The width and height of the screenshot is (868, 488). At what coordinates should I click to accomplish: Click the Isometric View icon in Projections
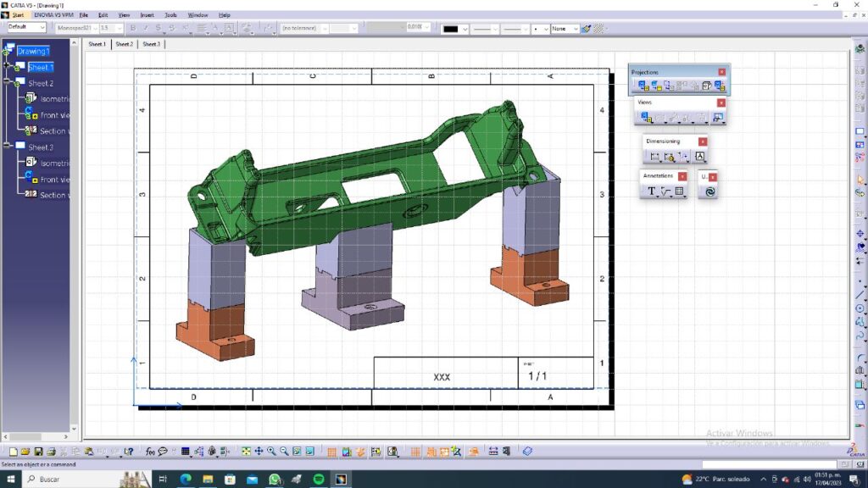coord(707,86)
